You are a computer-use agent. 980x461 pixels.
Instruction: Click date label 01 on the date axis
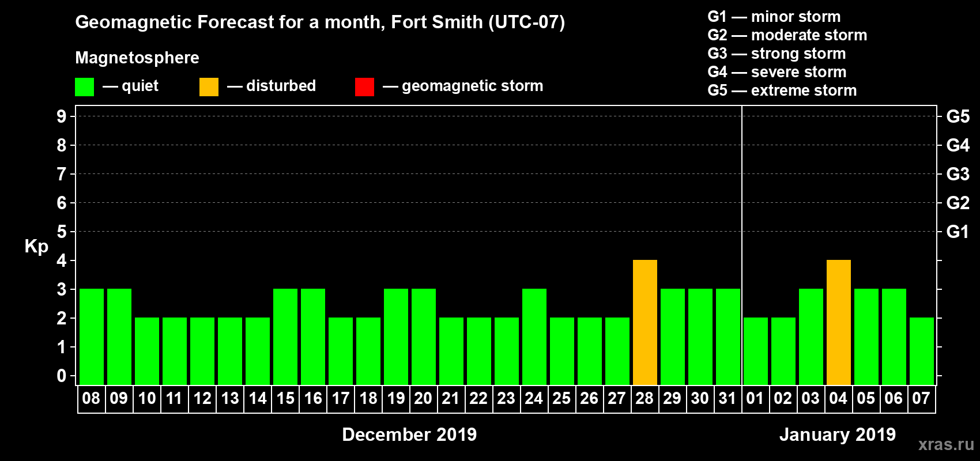pos(755,399)
